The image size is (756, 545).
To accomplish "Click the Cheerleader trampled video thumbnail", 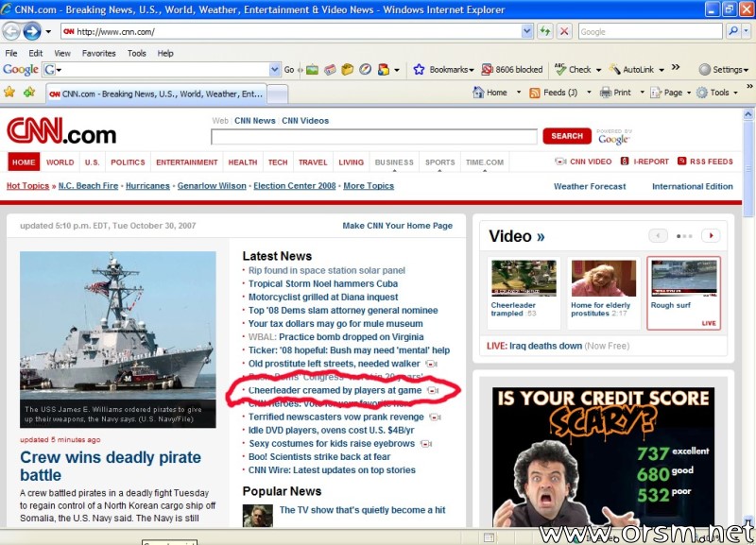I will (524, 278).
